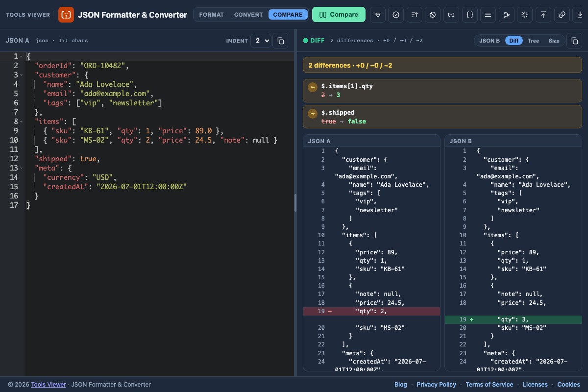Click the chain link share icon

(562, 15)
